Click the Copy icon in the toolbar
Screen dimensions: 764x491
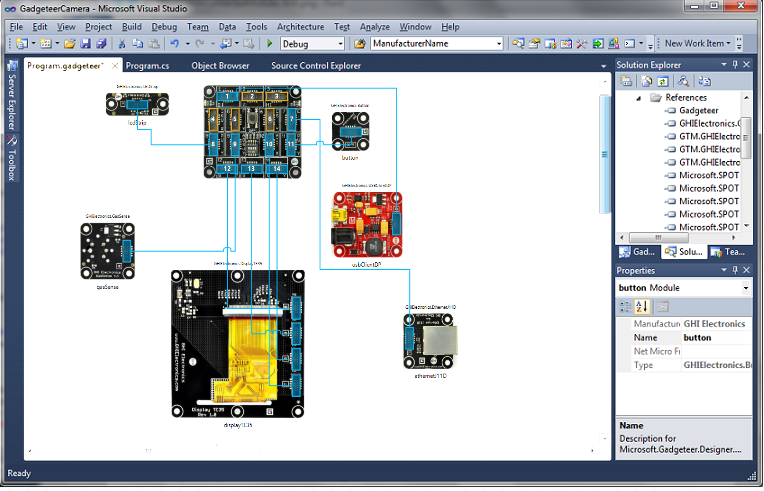(138, 44)
